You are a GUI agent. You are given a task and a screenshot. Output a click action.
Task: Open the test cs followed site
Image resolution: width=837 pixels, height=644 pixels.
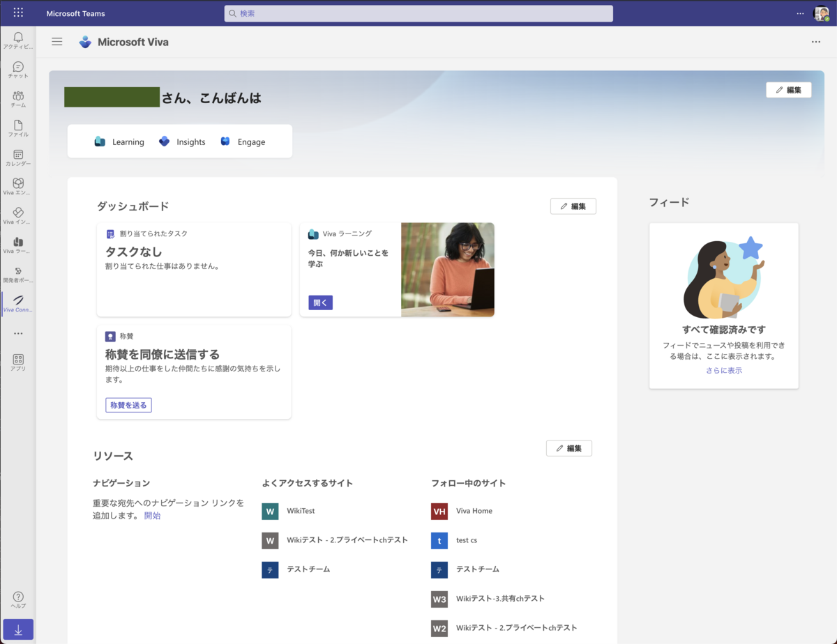pyautogui.click(x=467, y=540)
